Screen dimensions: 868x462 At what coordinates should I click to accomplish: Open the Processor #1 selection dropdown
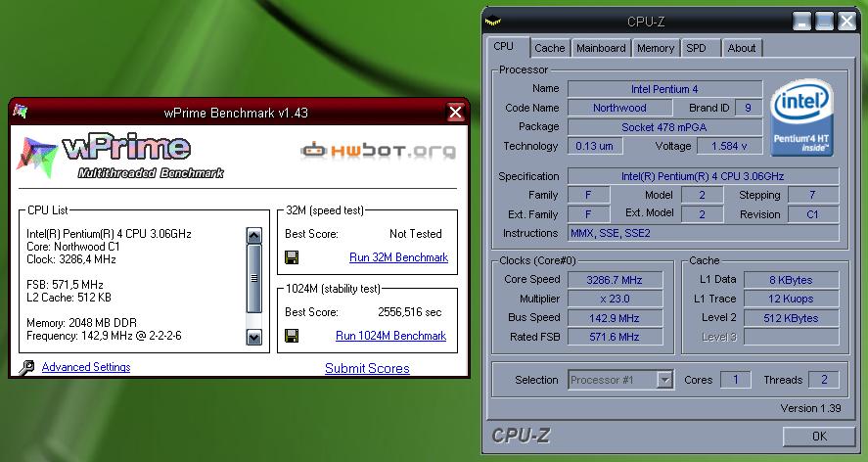click(664, 380)
